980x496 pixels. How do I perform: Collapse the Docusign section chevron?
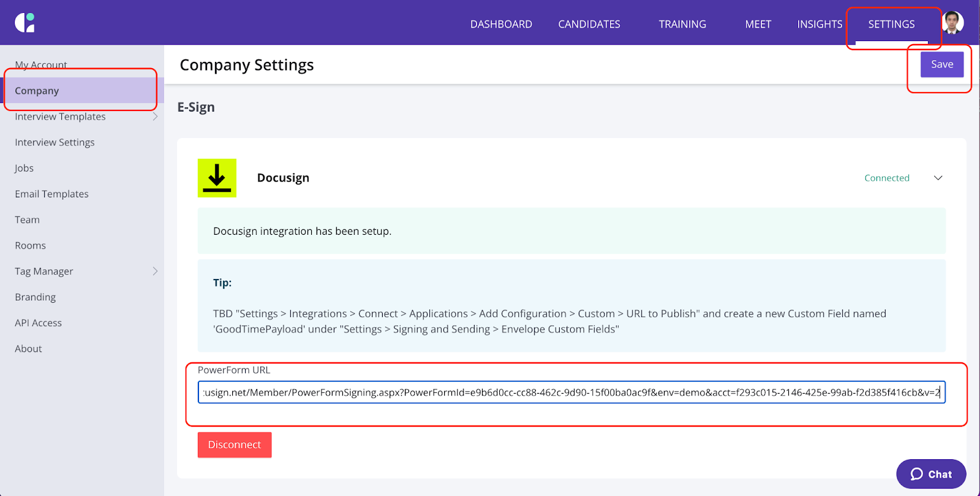point(938,178)
